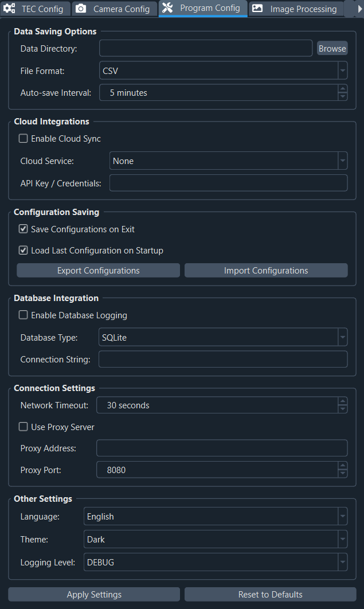Click the wrench tools icon on Program Config tab
The image size is (364, 609).
167,7
